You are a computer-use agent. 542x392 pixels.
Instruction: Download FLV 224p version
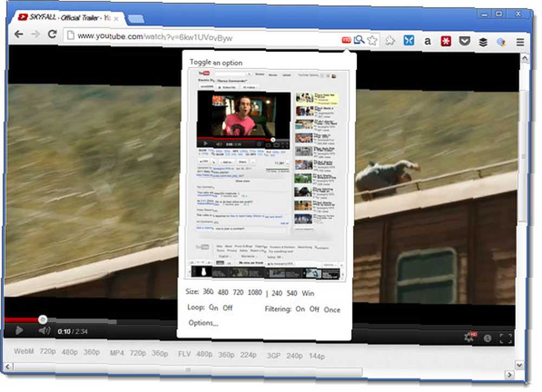pyautogui.click(x=248, y=355)
